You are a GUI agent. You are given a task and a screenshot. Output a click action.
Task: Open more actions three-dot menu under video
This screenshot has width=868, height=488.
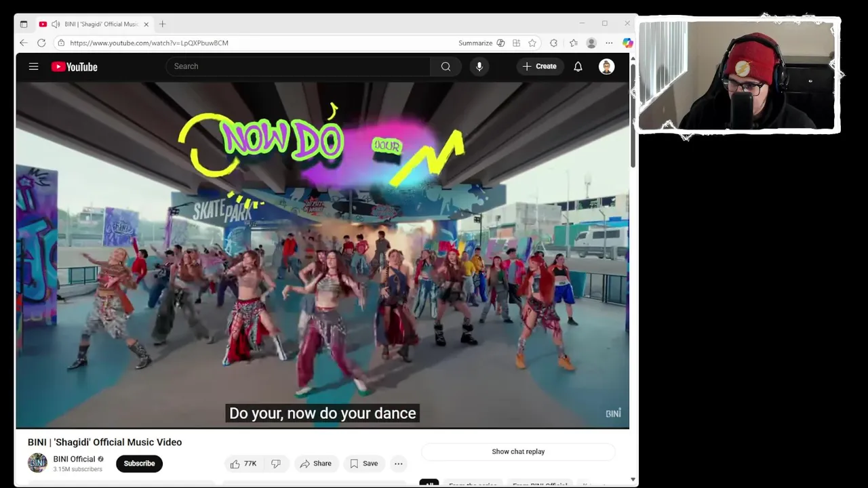point(399,464)
